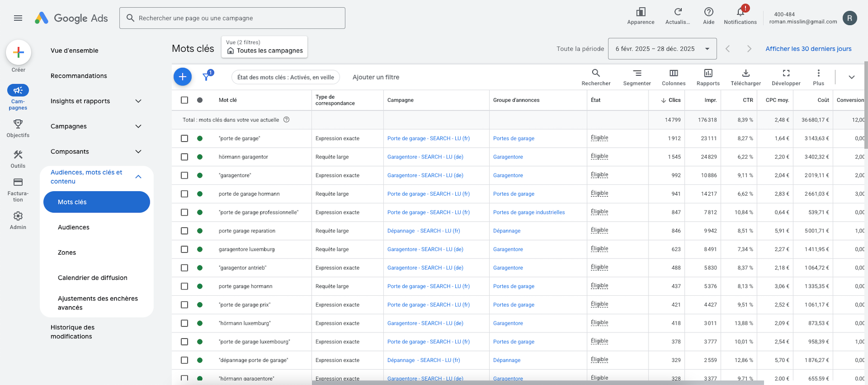Open Portes de garage industrielles ad group
868x385 pixels.
pyautogui.click(x=529, y=212)
